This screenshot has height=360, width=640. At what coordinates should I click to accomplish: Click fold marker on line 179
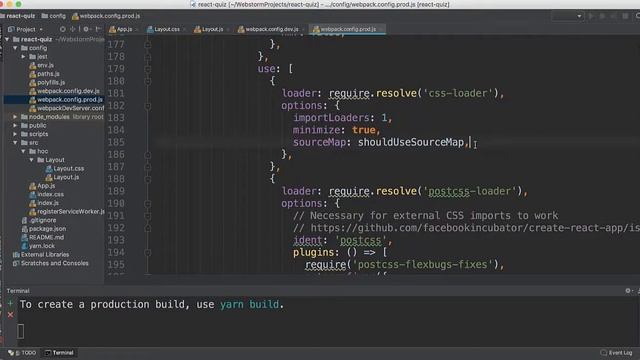coord(148,69)
